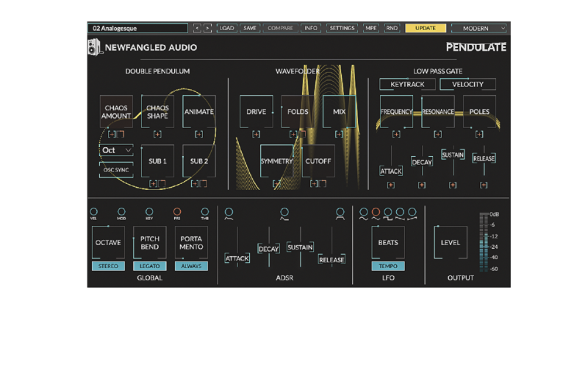This screenshot has width=588, height=368.
Task: Select the TMB modulation source circle
Action: tap(205, 212)
